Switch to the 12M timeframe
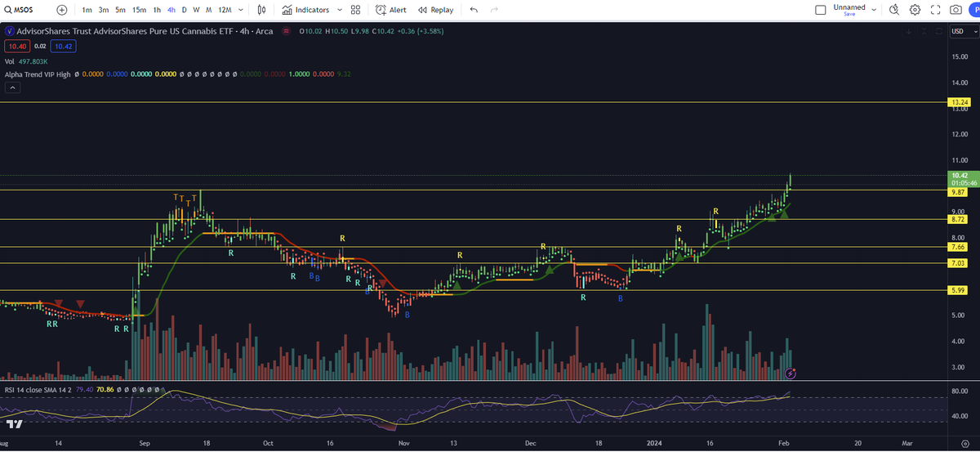980x452 pixels. 225,10
